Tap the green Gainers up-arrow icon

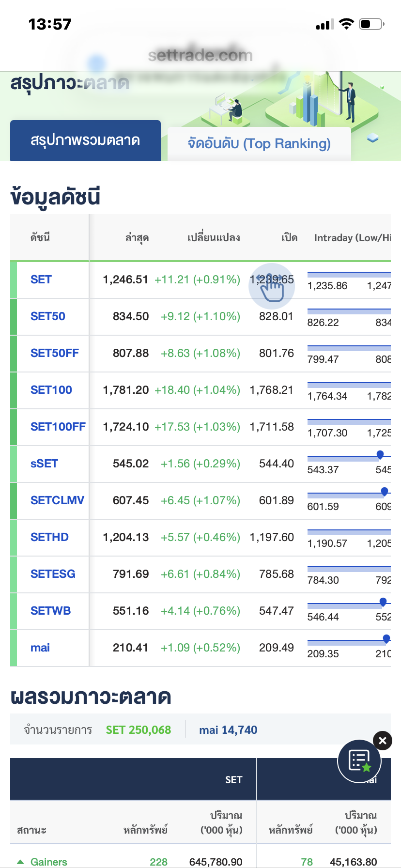[x=20, y=862]
